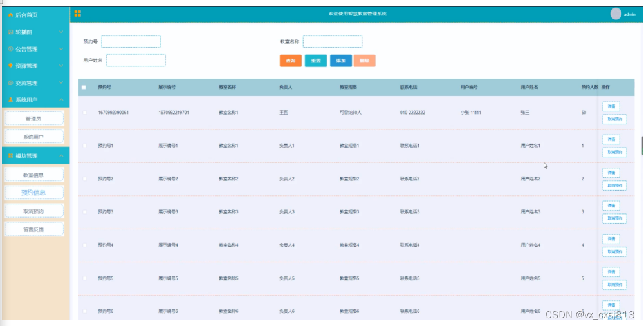Screen dimensions: 644x326
Task: Click cell 用户姓名3
Action: [x=531, y=212]
